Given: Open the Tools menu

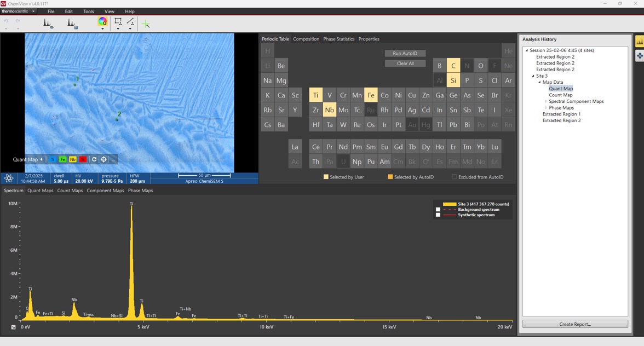Looking at the screenshot, I should [88, 11].
